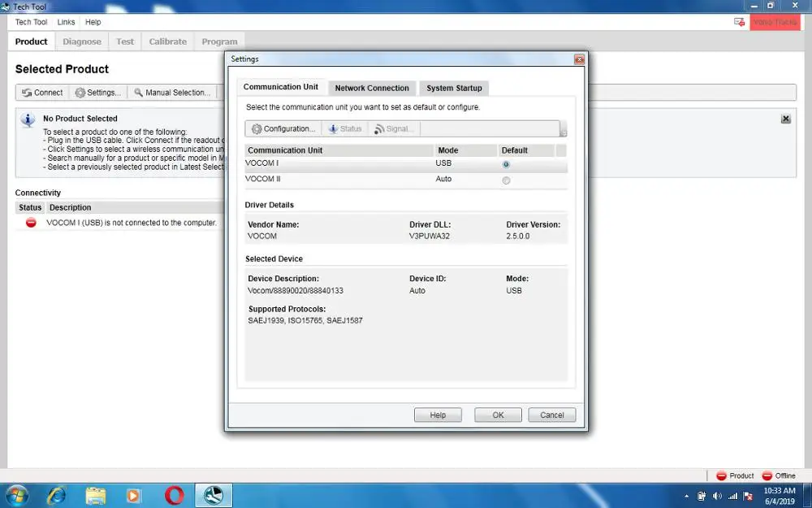This screenshot has height=508, width=812.
Task: Click the Status toolbar button in Settings
Action: (x=345, y=128)
